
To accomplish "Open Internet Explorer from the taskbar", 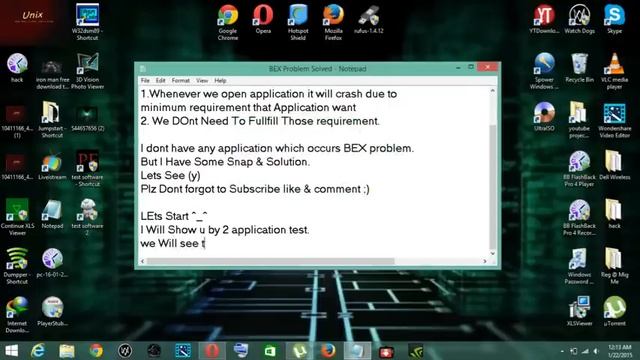I will click(x=38, y=351).
